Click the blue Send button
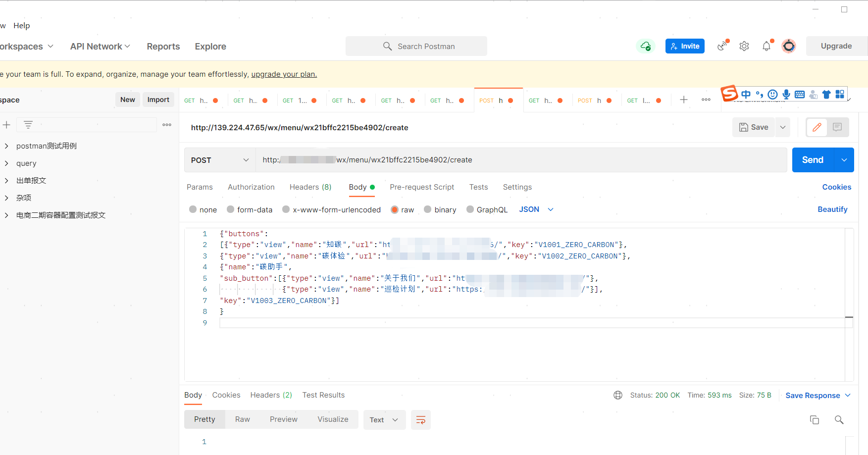868x455 pixels. pos(813,160)
